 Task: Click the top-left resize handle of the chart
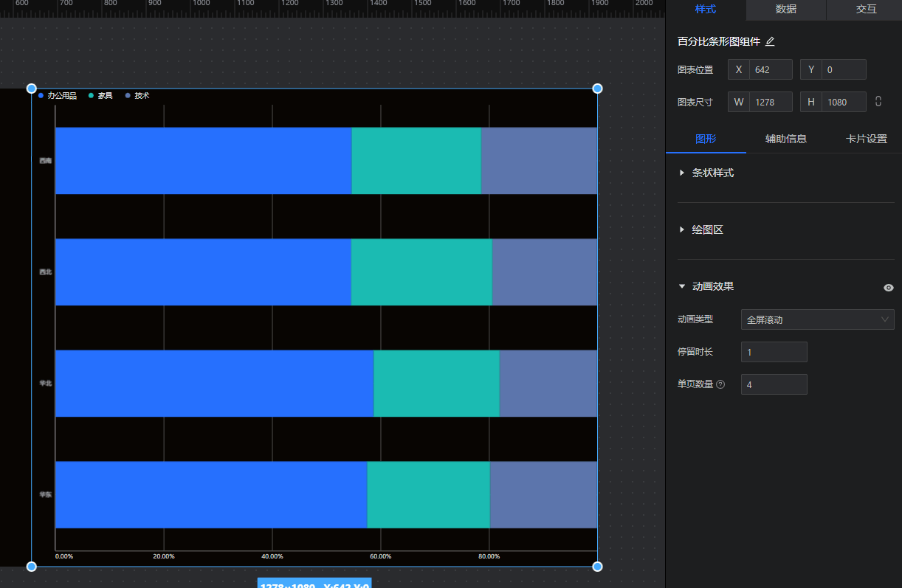(x=32, y=89)
